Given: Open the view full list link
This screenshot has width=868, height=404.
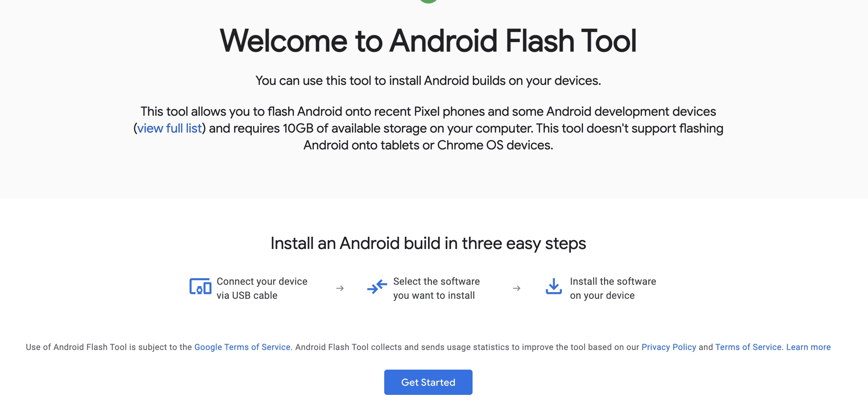Looking at the screenshot, I should [x=169, y=128].
